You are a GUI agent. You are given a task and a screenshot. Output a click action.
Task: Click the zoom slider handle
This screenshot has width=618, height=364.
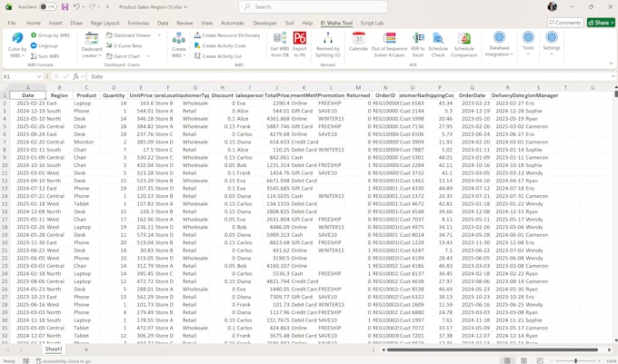(x=575, y=360)
